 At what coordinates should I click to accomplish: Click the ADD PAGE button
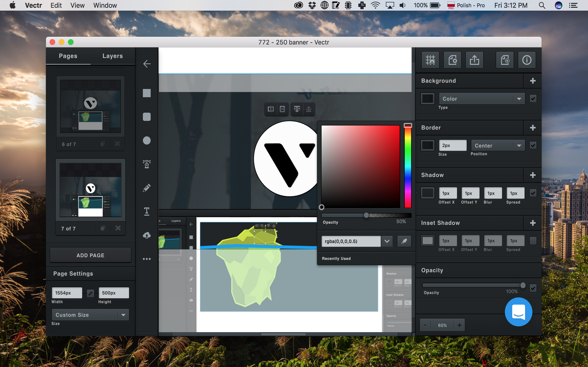(x=90, y=255)
